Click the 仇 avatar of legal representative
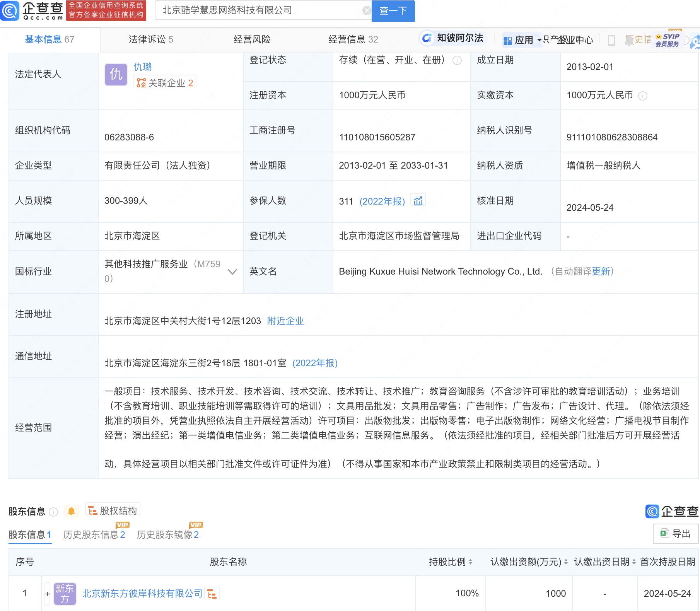700x611 pixels. point(116,75)
